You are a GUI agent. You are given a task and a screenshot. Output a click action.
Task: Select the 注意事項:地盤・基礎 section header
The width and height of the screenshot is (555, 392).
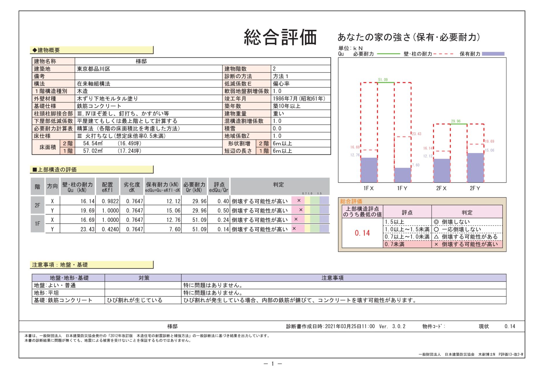(91, 265)
